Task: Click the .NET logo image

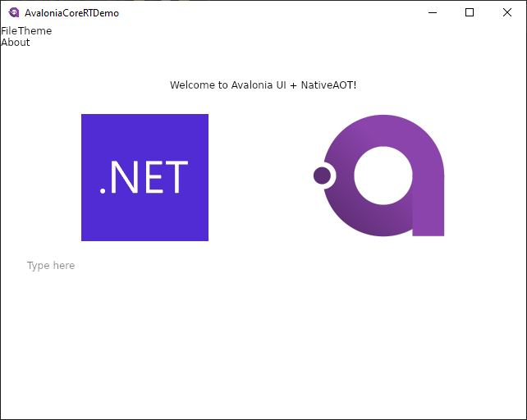Action: [x=144, y=177]
